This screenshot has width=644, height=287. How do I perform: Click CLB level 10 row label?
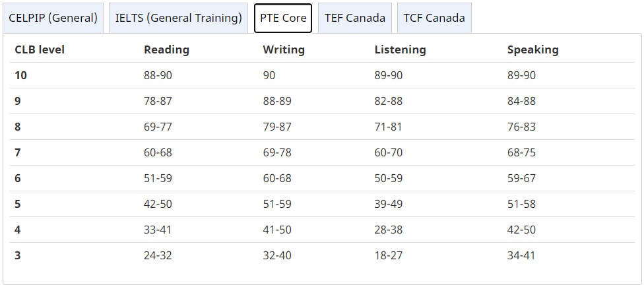tap(21, 75)
